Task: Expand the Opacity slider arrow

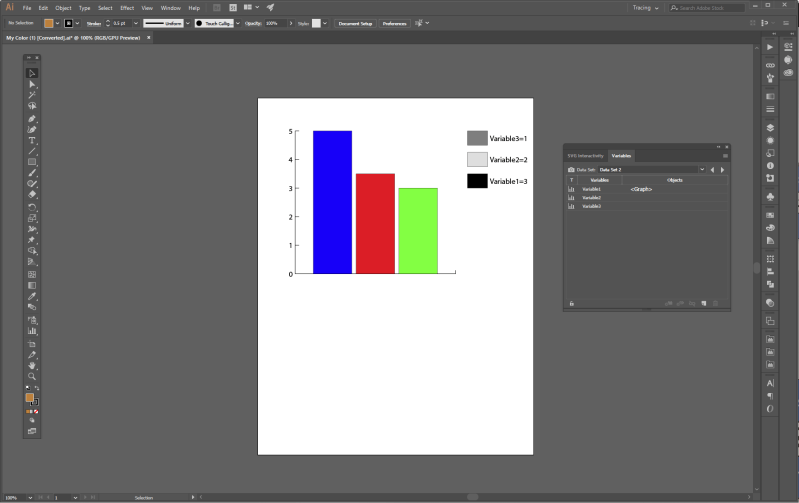Action: tap(291, 23)
